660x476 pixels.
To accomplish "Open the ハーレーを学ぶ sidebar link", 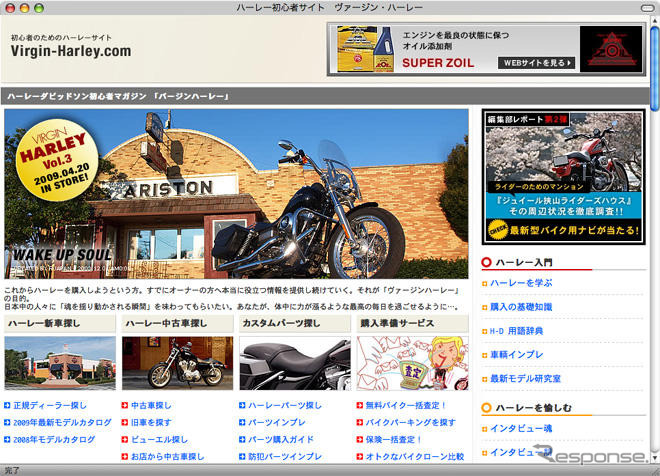I will click(x=521, y=283).
